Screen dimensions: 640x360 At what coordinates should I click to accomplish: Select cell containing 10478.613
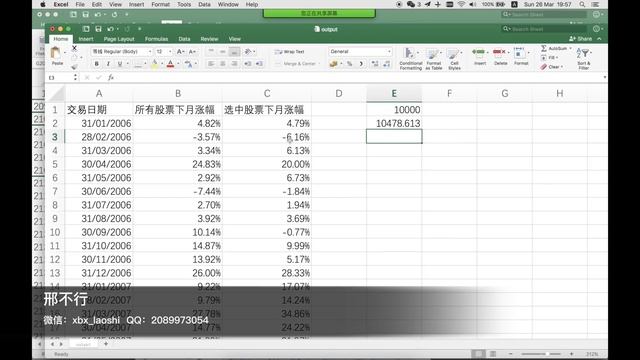point(394,123)
